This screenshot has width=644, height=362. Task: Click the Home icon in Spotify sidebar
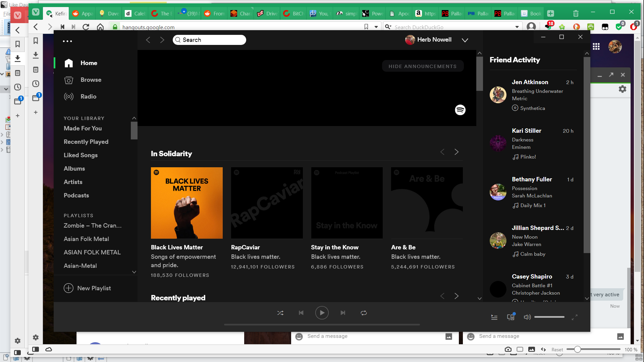pyautogui.click(x=69, y=63)
